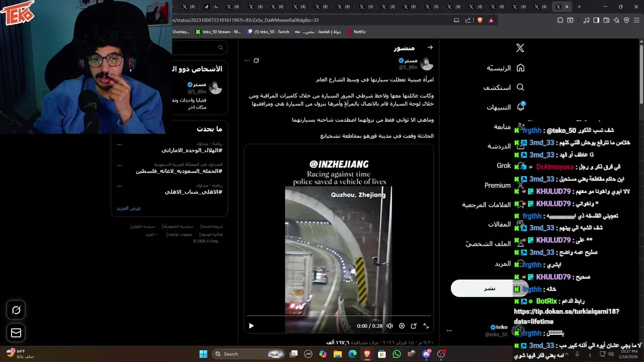Open options for الحمله_السعوديه trend
The image size is (644, 362).
click(119, 165)
